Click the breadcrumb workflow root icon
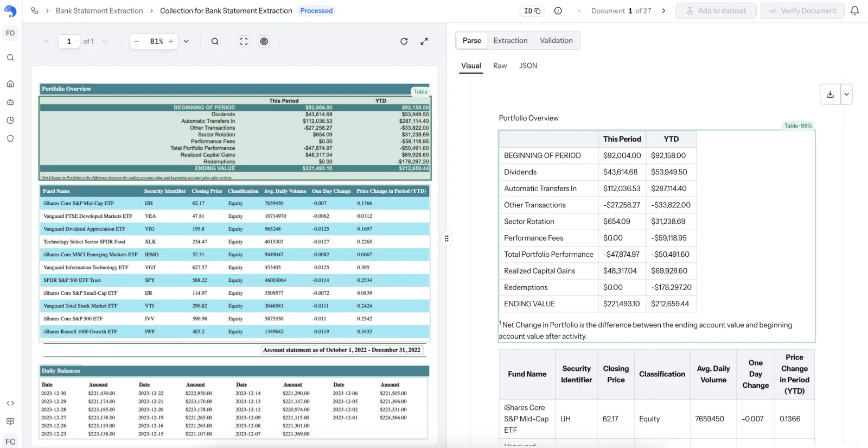This screenshot has width=868, height=448. coord(35,11)
